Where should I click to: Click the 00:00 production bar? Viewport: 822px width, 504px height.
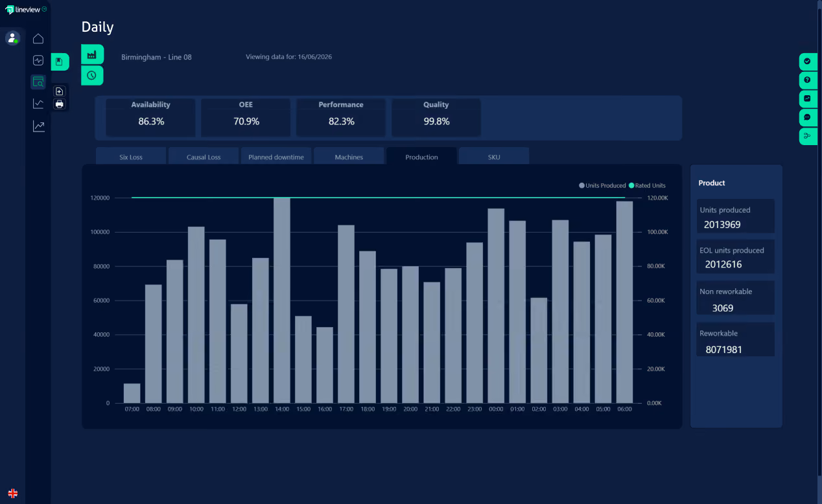[496, 306]
